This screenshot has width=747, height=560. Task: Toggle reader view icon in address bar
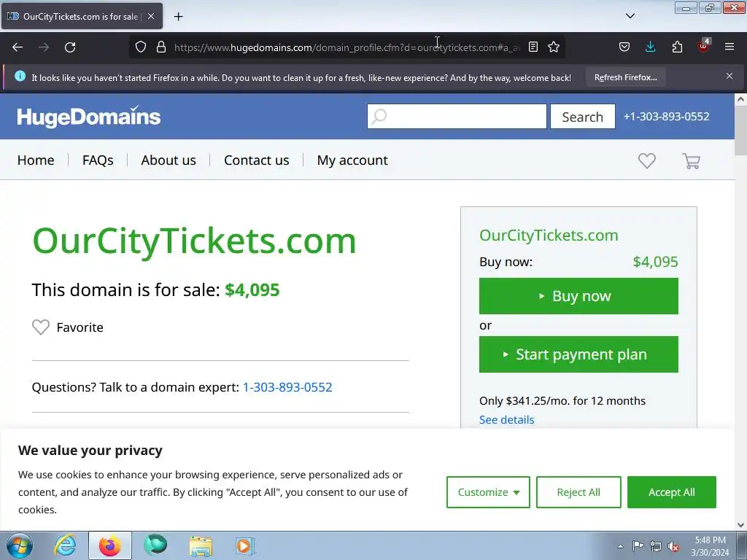pyautogui.click(x=533, y=47)
